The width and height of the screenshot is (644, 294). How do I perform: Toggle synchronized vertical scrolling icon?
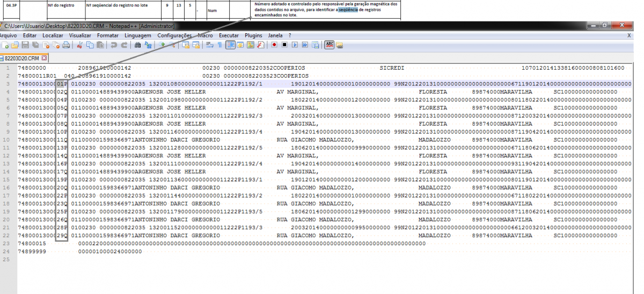coord(186,45)
